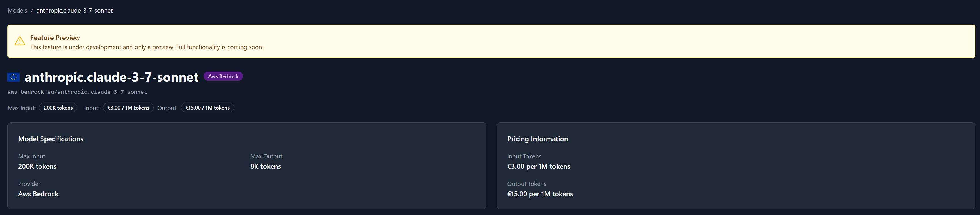The image size is (980, 215).
Task: Click the €3.00 / 1M tokens input pill
Action: [128, 108]
